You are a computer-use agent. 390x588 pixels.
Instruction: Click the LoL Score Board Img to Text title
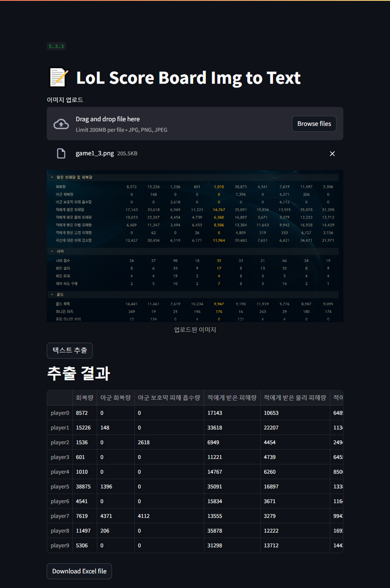tap(188, 78)
